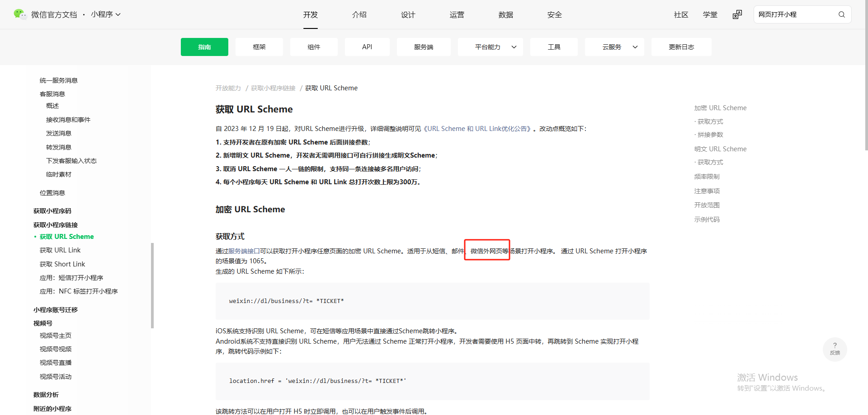Image resolution: width=868 pixels, height=415 pixels.
Task: Open 发送消息 in sidebar
Action: 59,133
